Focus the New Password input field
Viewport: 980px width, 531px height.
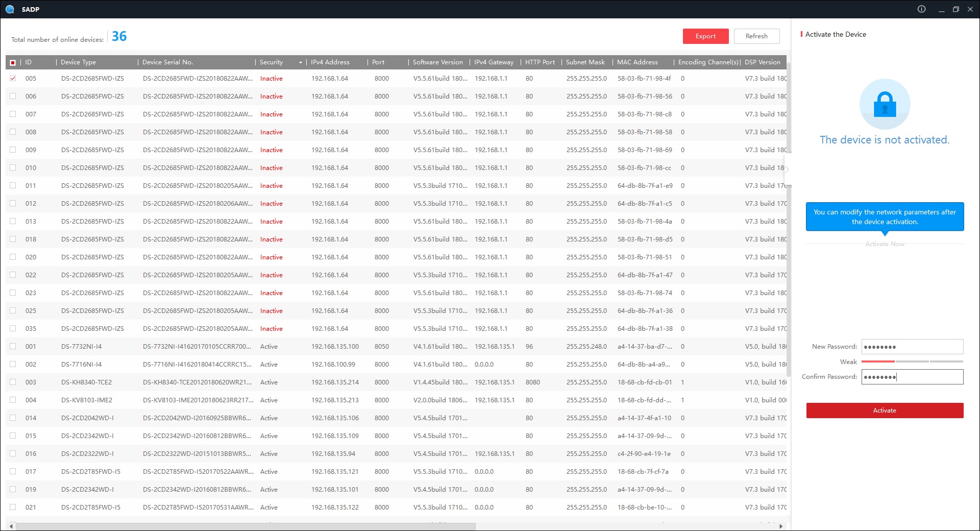(912, 347)
